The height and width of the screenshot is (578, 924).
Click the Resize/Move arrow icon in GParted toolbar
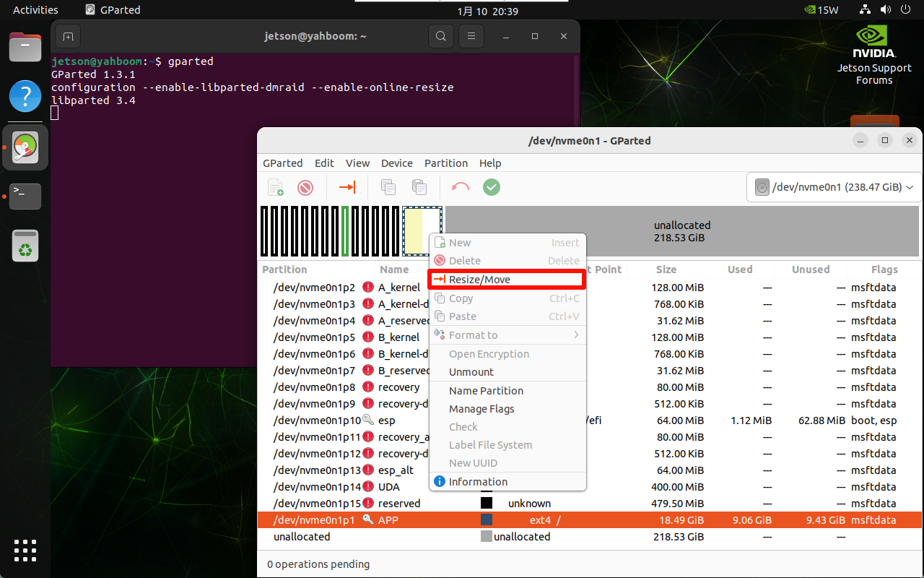347,187
